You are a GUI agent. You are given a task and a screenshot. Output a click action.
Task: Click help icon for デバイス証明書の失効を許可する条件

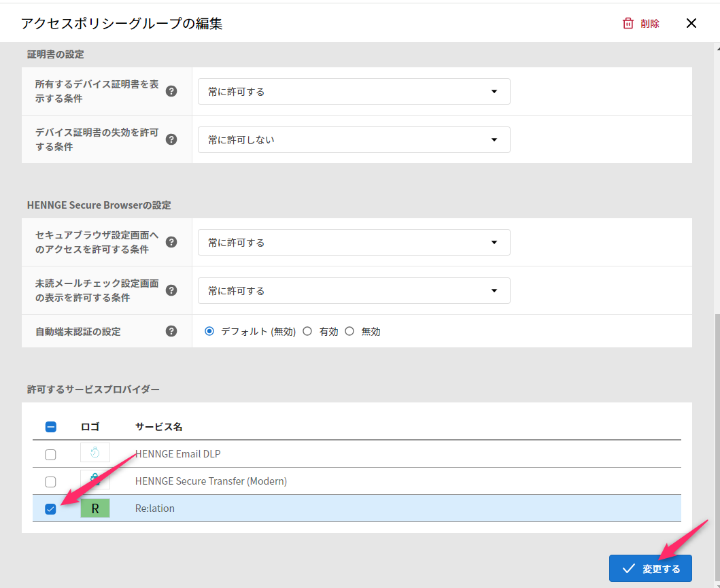[171, 139]
